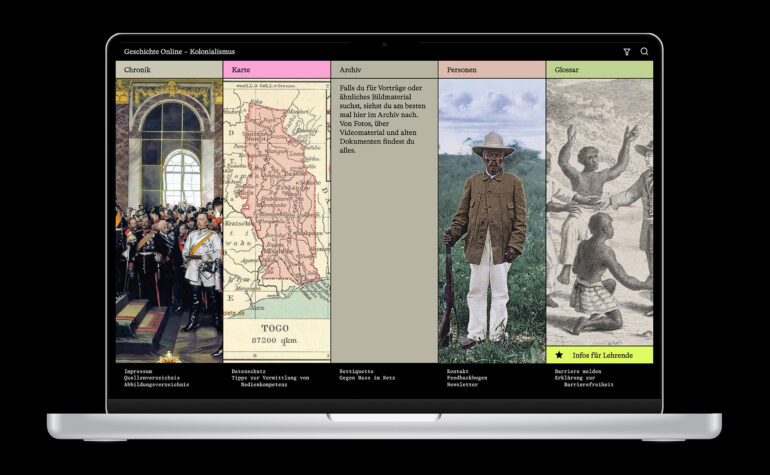This screenshot has width=770, height=475.
Task: Open the filter icon in the header
Action: pos(627,52)
